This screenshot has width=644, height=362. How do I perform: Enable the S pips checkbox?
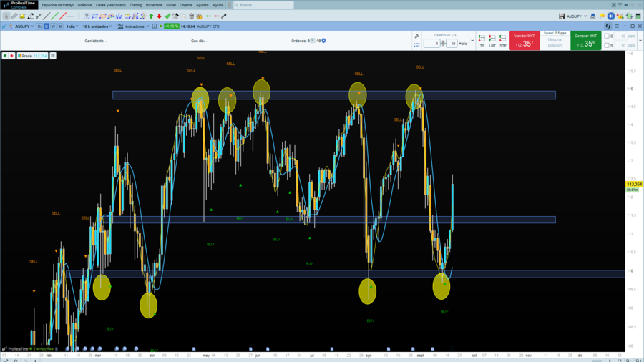point(607,45)
